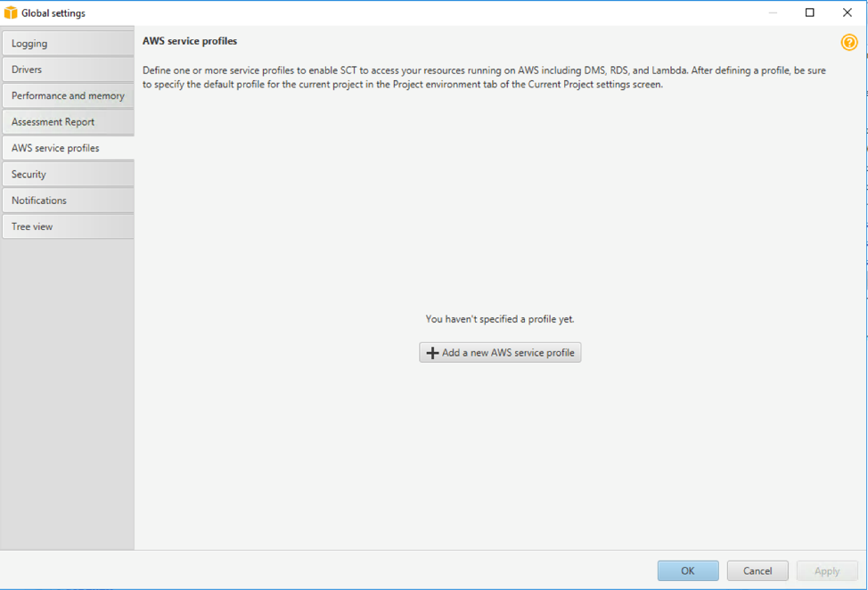Open help via the orange question icon
The width and height of the screenshot is (868, 590).
(x=848, y=42)
